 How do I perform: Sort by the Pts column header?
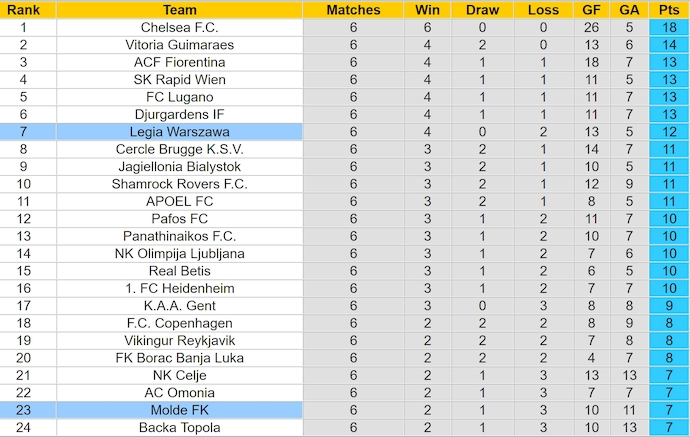(x=667, y=10)
